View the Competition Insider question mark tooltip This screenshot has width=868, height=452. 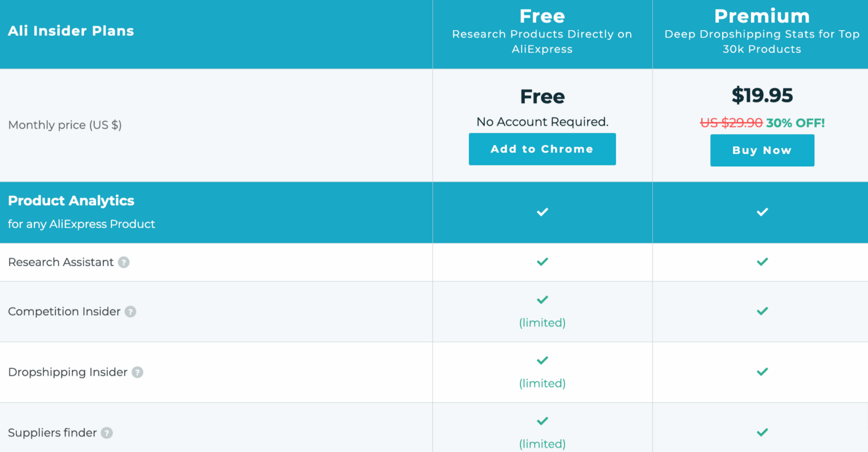pos(132,311)
